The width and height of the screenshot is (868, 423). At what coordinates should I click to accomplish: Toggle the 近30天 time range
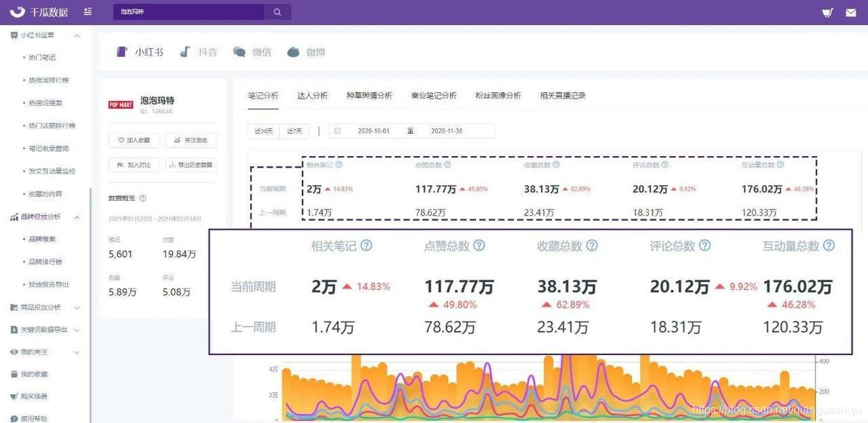pos(262,130)
